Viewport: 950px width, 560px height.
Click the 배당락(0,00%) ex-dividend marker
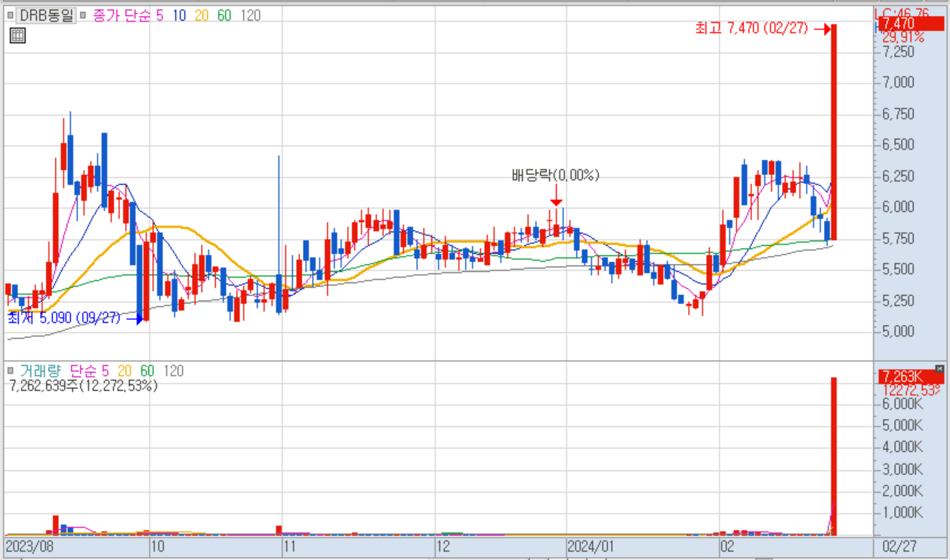point(555,175)
